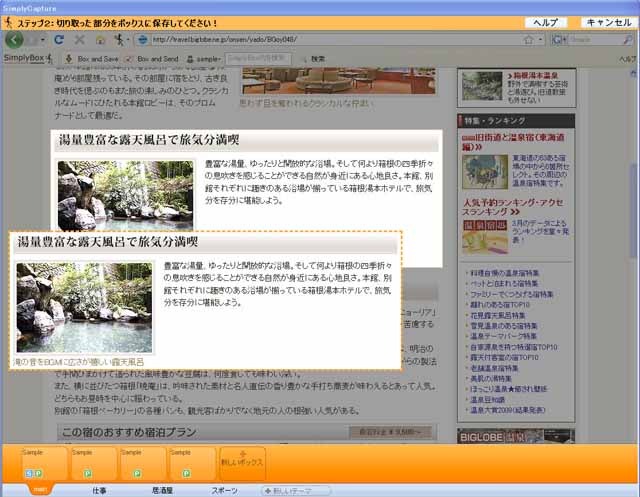This screenshot has width=640, height=497.
Task: Click the original onsen bath photo
Action: 125,195
